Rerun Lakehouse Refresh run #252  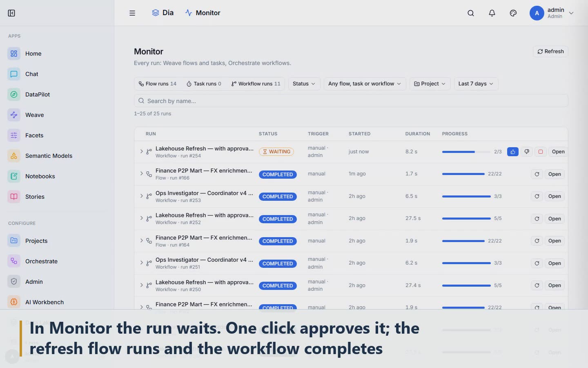537,219
